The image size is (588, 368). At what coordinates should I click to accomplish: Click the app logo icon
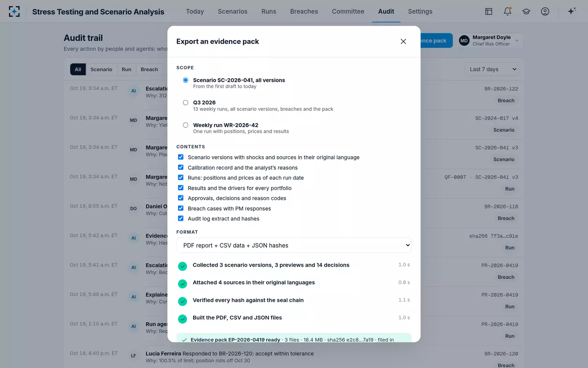pos(14,11)
